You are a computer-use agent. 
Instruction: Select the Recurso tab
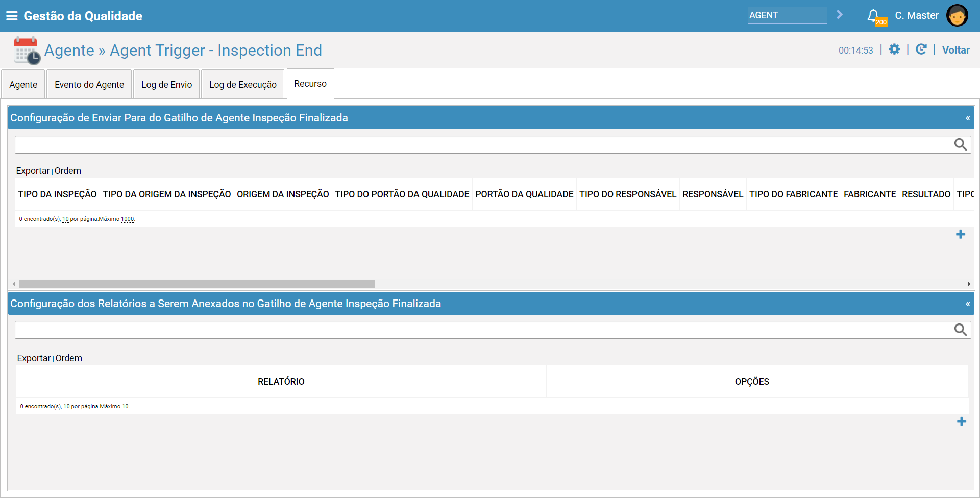click(x=310, y=84)
